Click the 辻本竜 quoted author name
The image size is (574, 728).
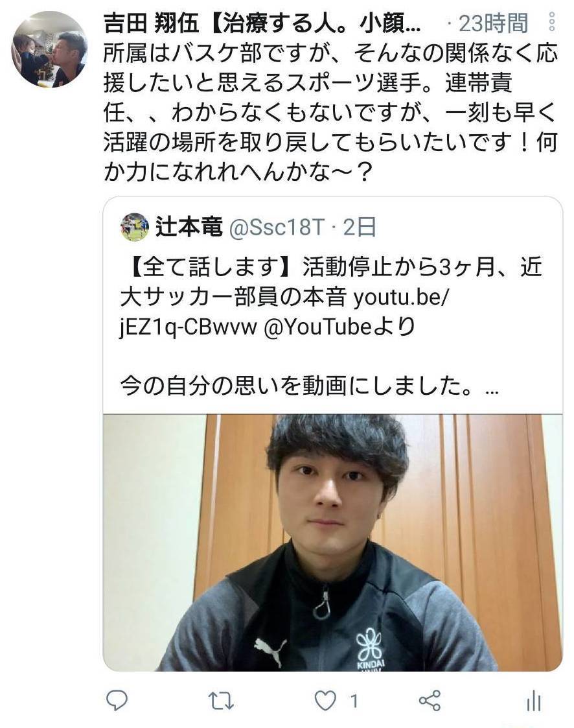click(189, 227)
